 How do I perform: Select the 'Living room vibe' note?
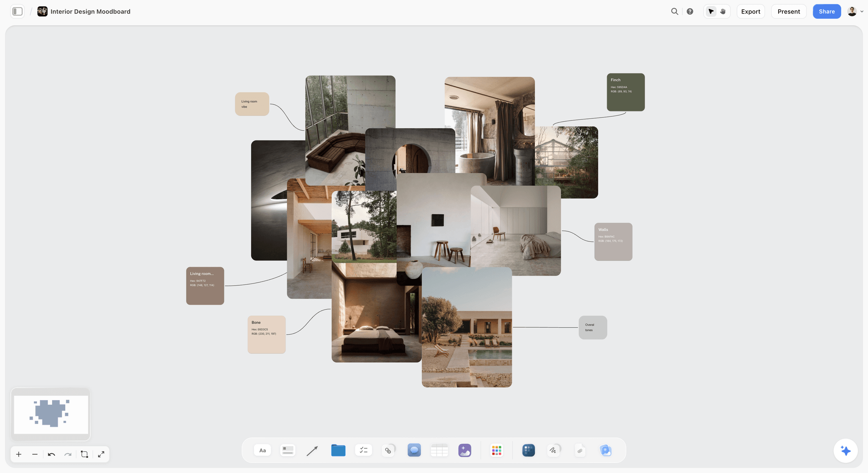pyautogui.click(x=252, y=104)
